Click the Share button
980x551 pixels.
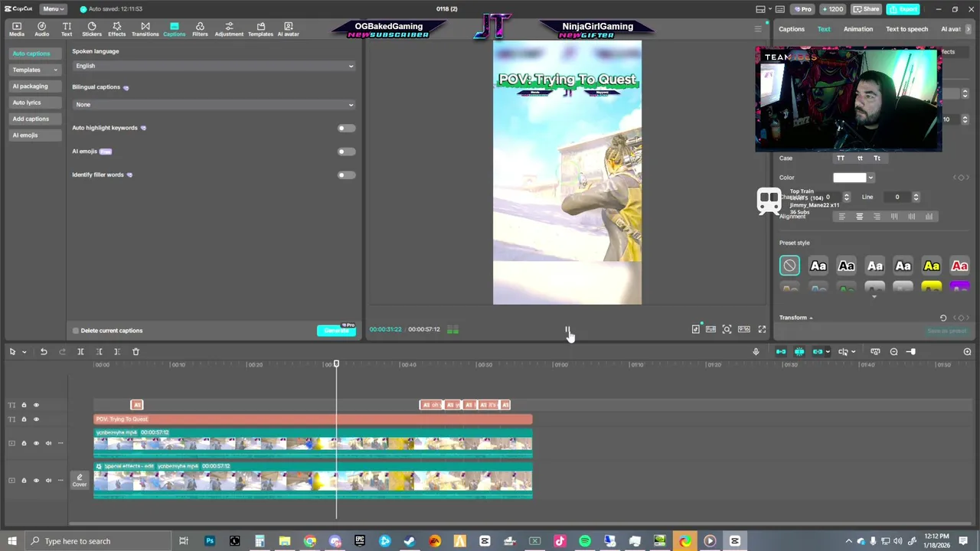[866, 9]
